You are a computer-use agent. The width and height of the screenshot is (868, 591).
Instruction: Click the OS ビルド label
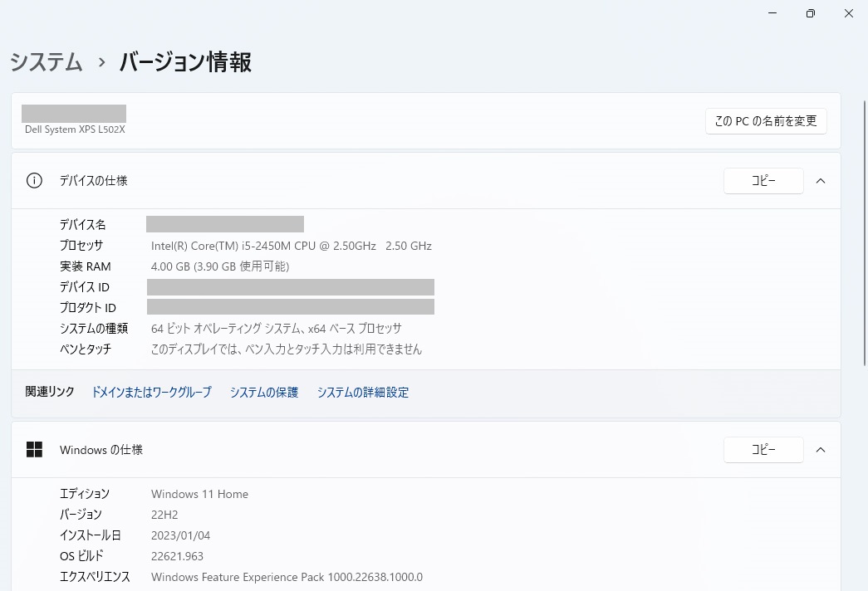(x=82, y=556)
